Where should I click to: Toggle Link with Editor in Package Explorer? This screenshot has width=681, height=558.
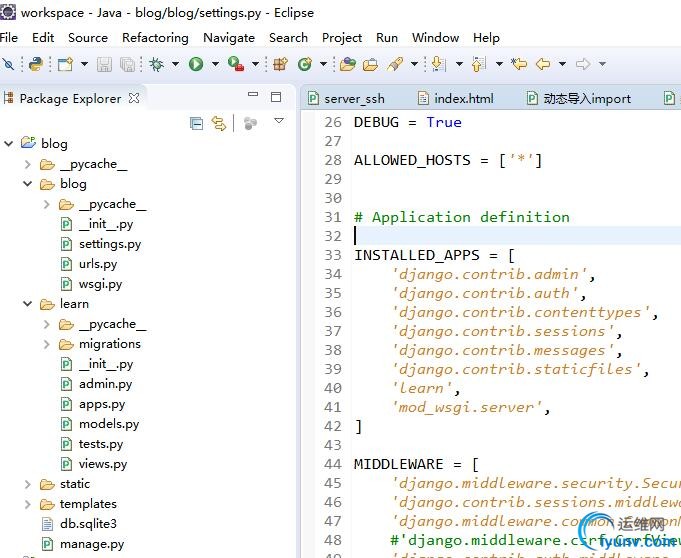pos(219,123)
